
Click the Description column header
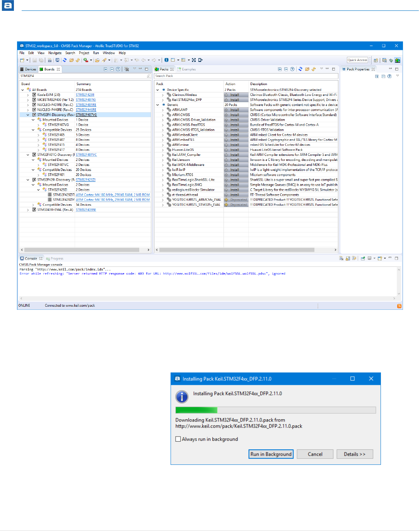click(293, 84)
